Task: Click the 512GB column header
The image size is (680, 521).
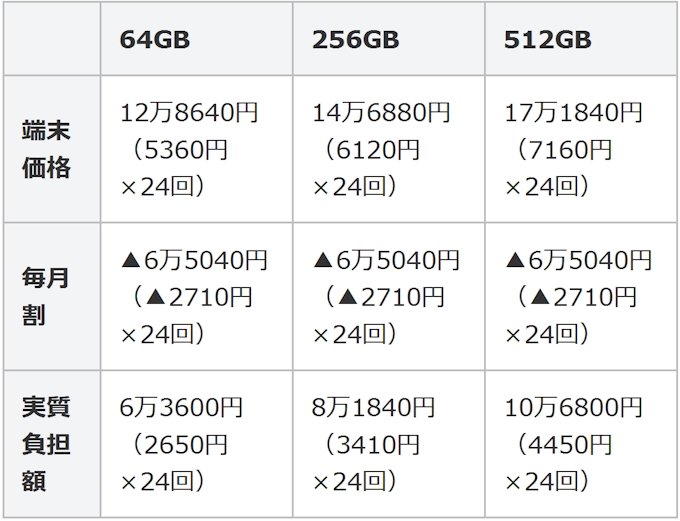Action: pyautogui.click(x=548, y=40)
